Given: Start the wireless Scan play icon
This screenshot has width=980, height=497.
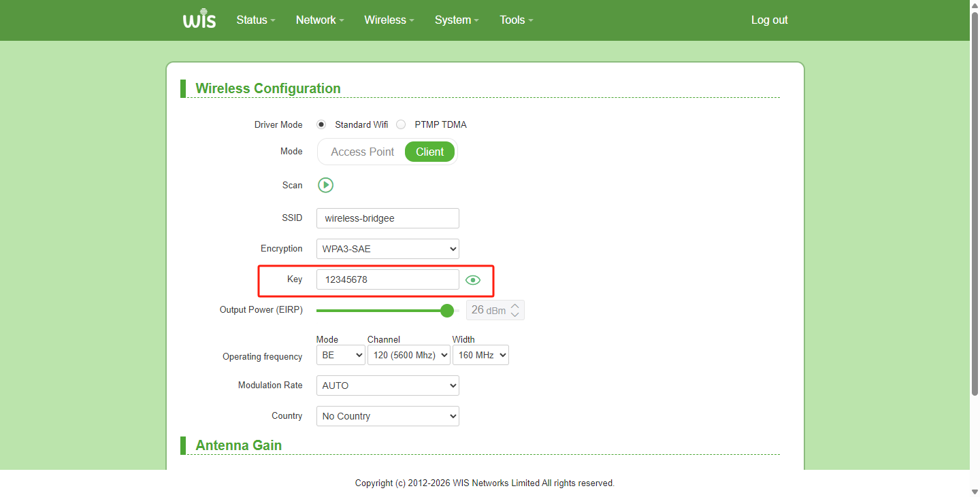Looking at the screenshot, I should pos(326,185).
